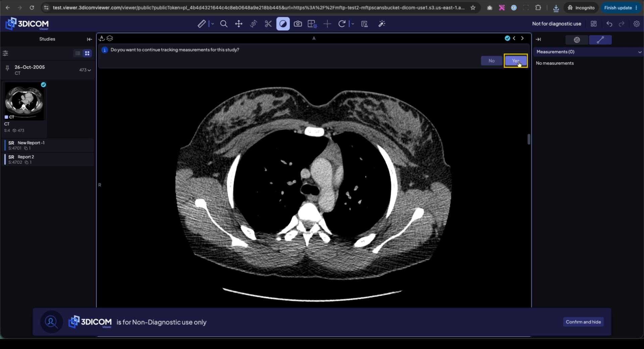Click the magic wand tool
This screenshot has width=644, height=349.
(382, 24)
